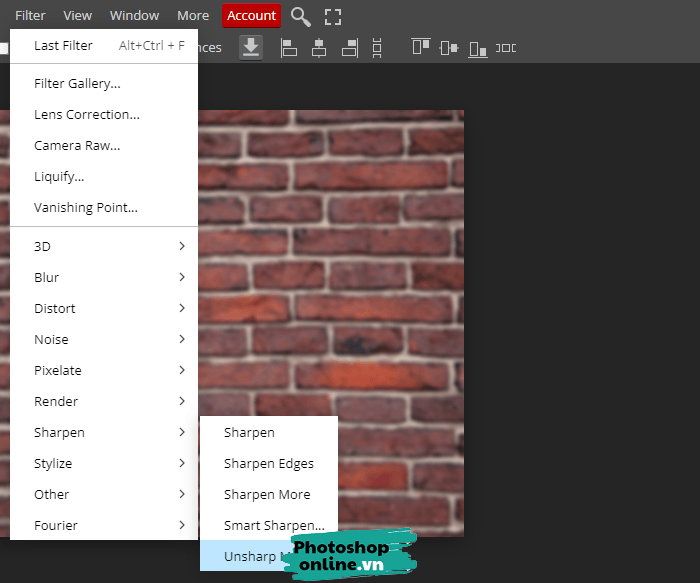Screen dimensions: 700x583
Task: Align bottom edges icon
Action: pyautogui.click(x=478, y=47)
